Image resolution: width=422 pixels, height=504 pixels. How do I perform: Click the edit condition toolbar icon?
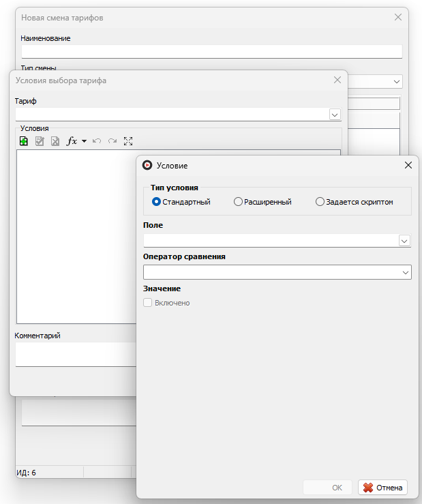pos(40,141)
